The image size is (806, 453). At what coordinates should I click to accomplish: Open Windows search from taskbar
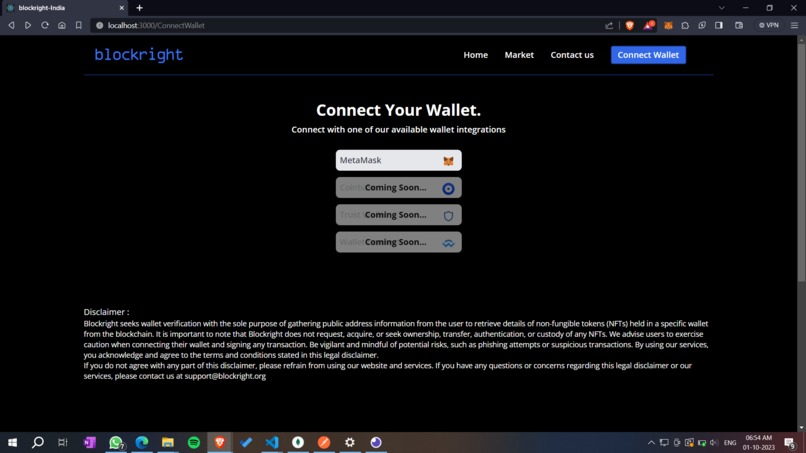coord(38,442)
